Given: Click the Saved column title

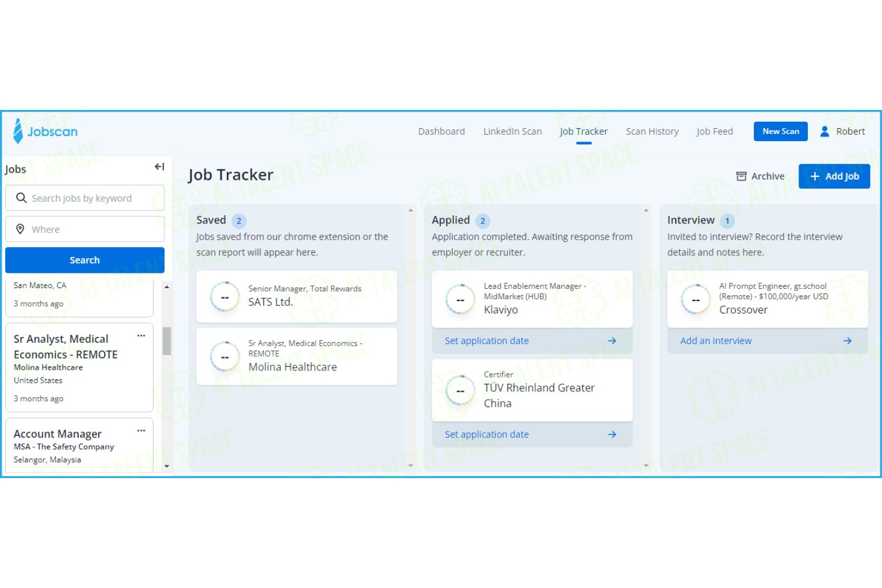Looking at the screenshot, I should [x=211, y=220].
